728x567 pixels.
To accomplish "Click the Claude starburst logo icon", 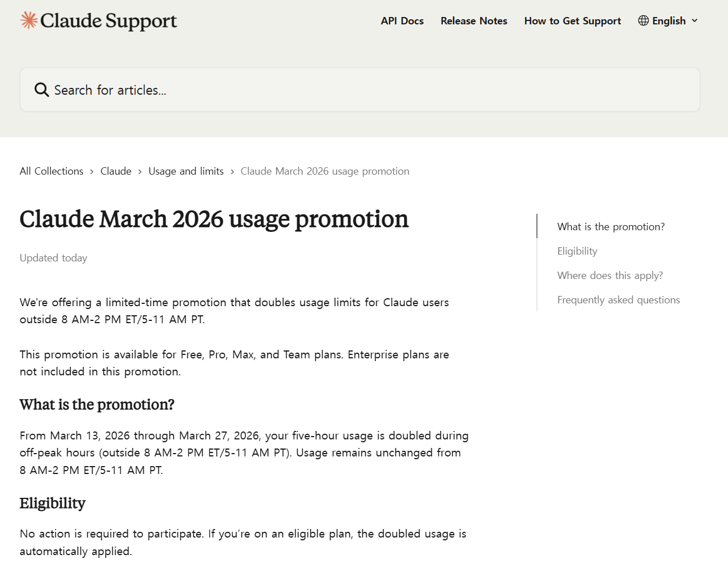I will (29, 20).
